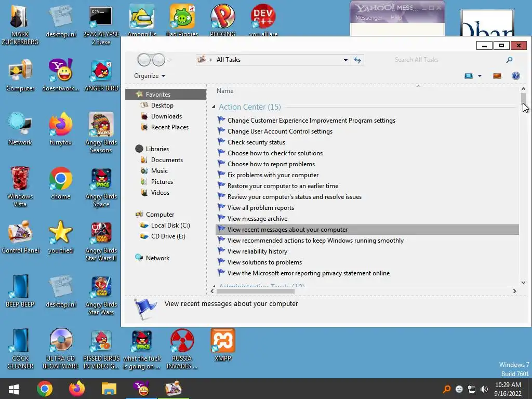Select the doesntwork Yahoo desktop icon
The height and width of the screenshot is (399, 532).
[60, 75]
